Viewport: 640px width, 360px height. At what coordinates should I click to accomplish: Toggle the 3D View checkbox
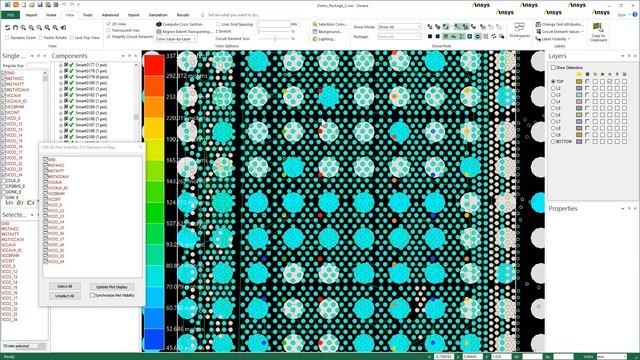pyautogui.click(x=108, y=24)
